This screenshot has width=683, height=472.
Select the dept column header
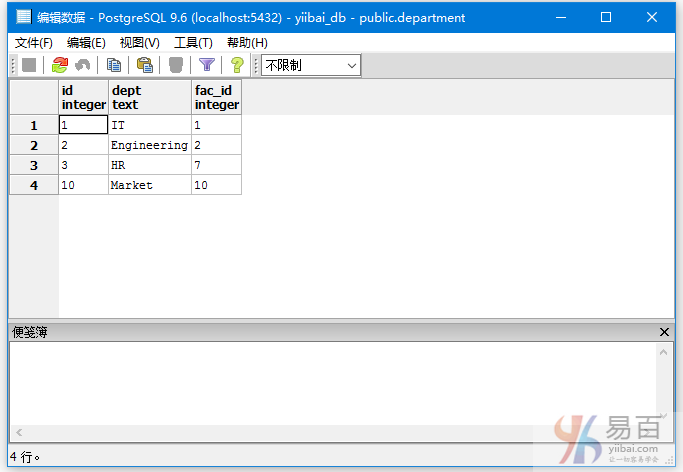click(x=149, y=97)
